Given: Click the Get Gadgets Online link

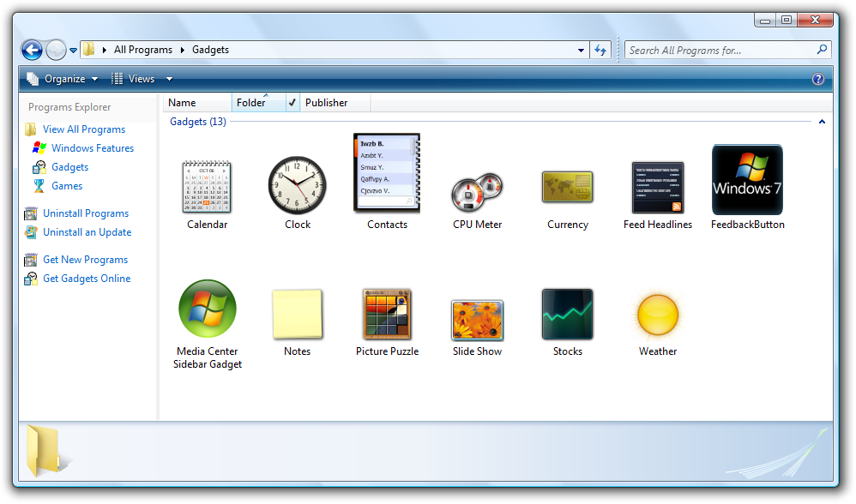Looking at the screenshot, I should (87, 279).
